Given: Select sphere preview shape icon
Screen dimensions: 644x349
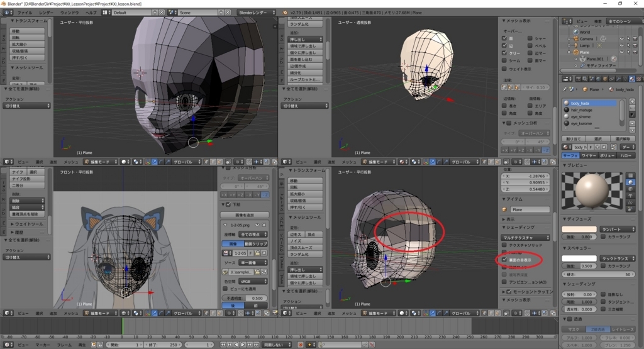Looking at the screenshot, I should (631, 183).
